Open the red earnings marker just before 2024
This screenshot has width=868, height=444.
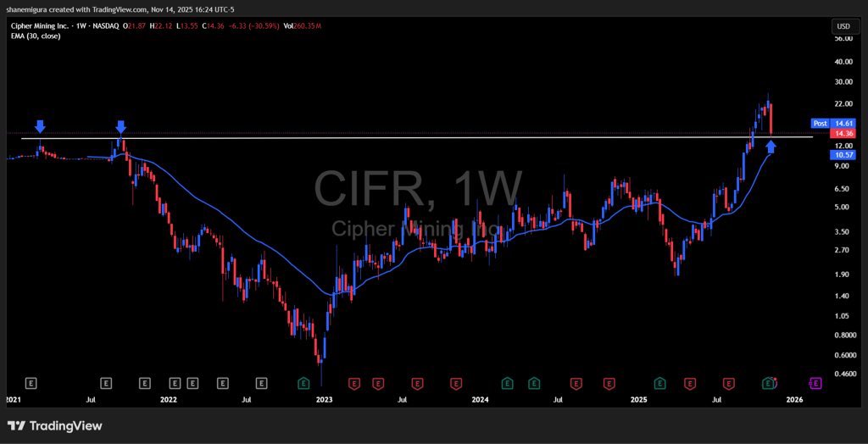click(456, 382)
